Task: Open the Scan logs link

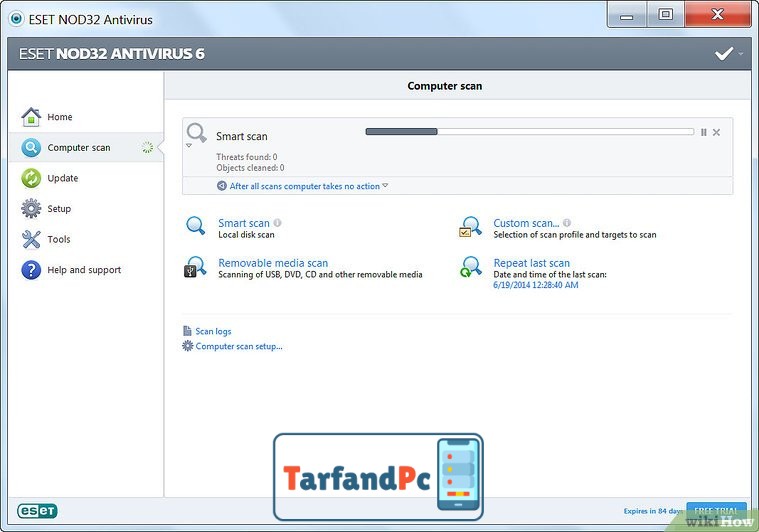Action: click(213, 331)
